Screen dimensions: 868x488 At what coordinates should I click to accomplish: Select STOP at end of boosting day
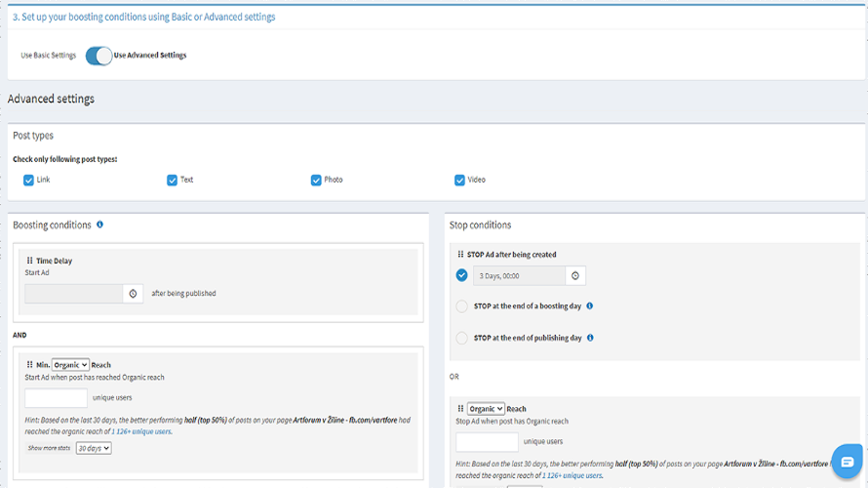tap(462, 306)
